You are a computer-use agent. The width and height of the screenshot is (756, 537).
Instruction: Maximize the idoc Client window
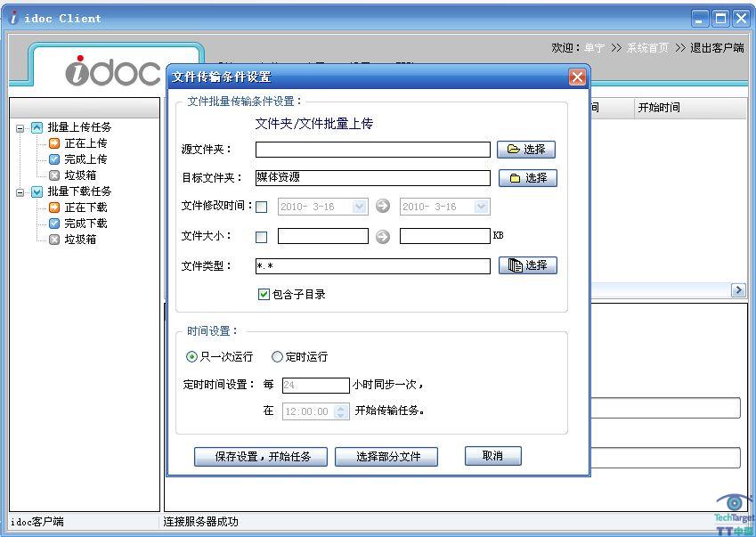click(720, 19)
